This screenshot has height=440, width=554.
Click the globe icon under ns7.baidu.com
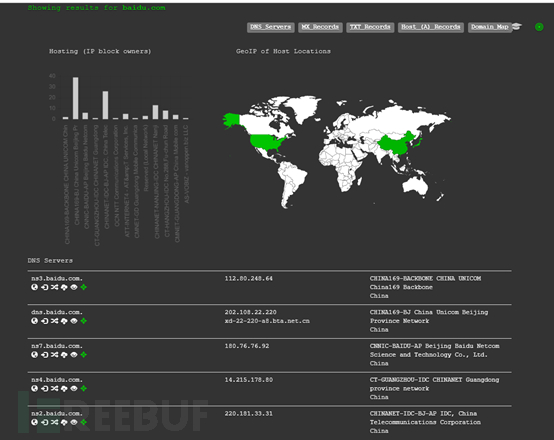34,354
